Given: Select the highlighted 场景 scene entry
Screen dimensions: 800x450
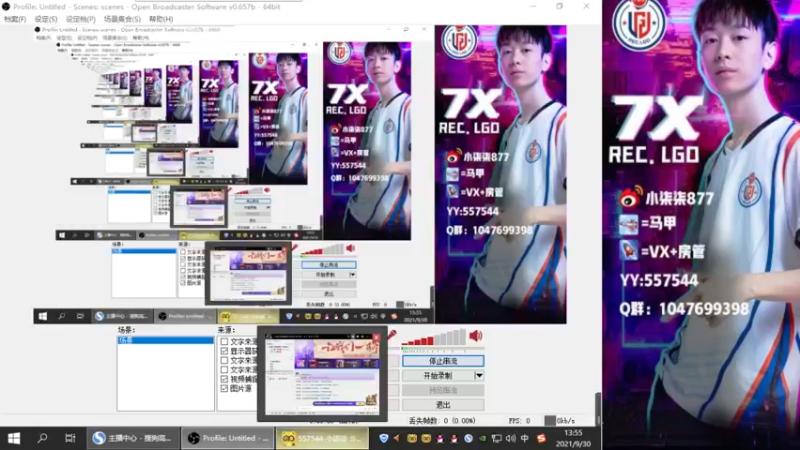Looking at the screenshot, I should click(165, 340).
